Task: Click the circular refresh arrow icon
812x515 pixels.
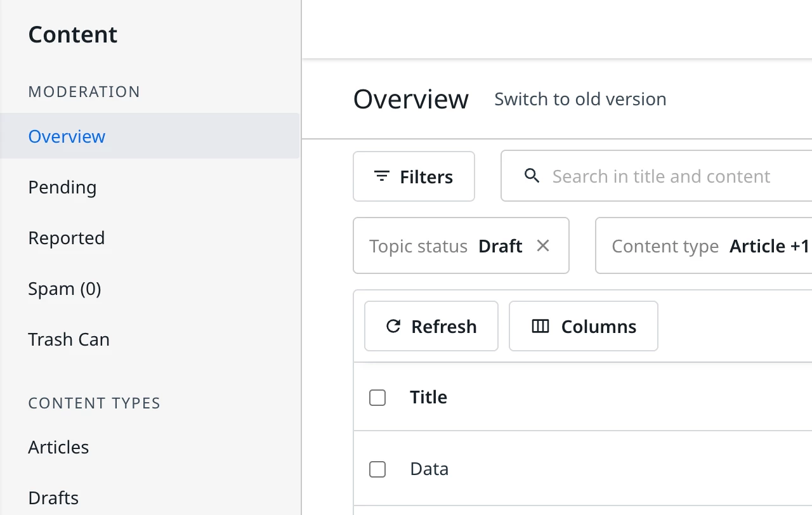Action: 393,326
